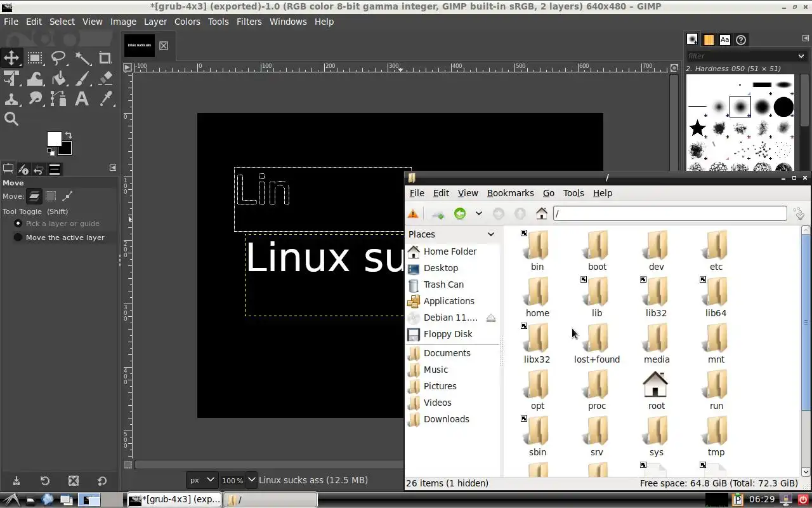Open the Document History tab in right dock
Viewport: 812px width, 508px height.
[741, 39]
